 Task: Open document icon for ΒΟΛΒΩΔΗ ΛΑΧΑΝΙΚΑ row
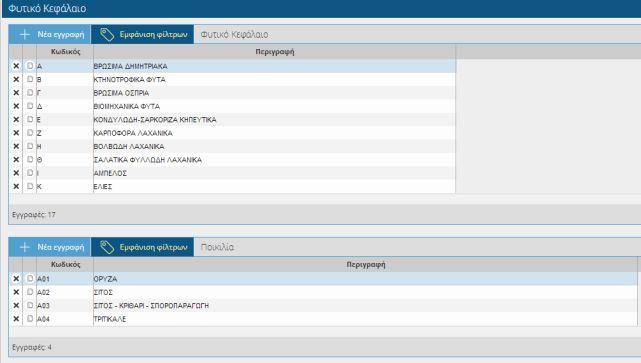[30, 146]
